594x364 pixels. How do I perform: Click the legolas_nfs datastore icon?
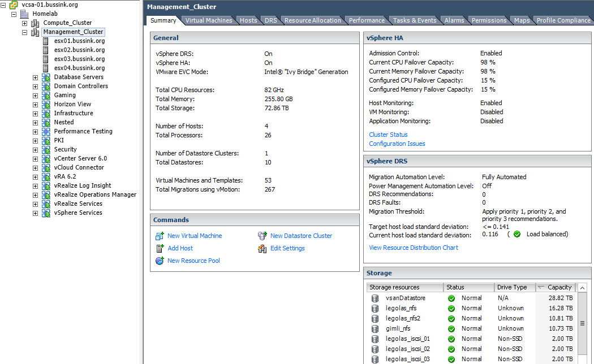point(375,309)
